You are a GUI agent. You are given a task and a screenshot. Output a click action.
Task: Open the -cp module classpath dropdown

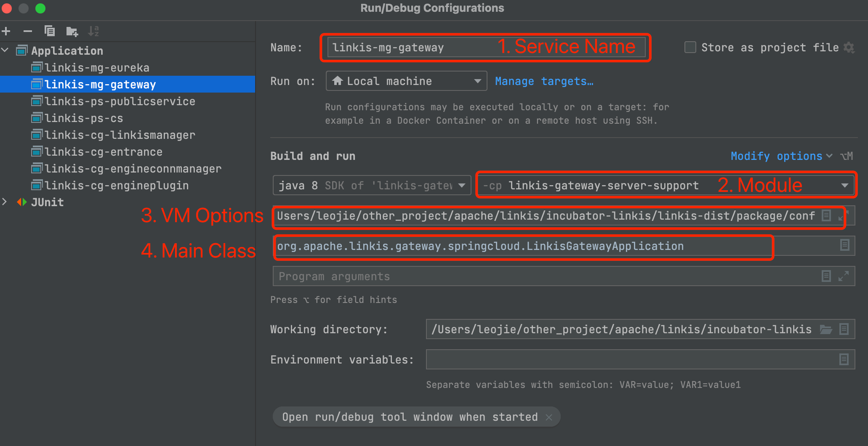tap(844, 186)
